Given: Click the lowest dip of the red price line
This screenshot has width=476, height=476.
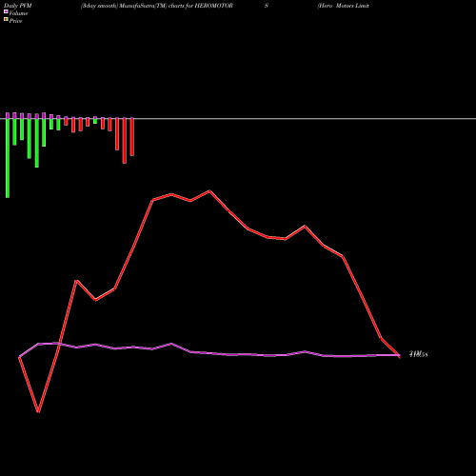Looking at the screenshot, I should click(x=38, y=411).
